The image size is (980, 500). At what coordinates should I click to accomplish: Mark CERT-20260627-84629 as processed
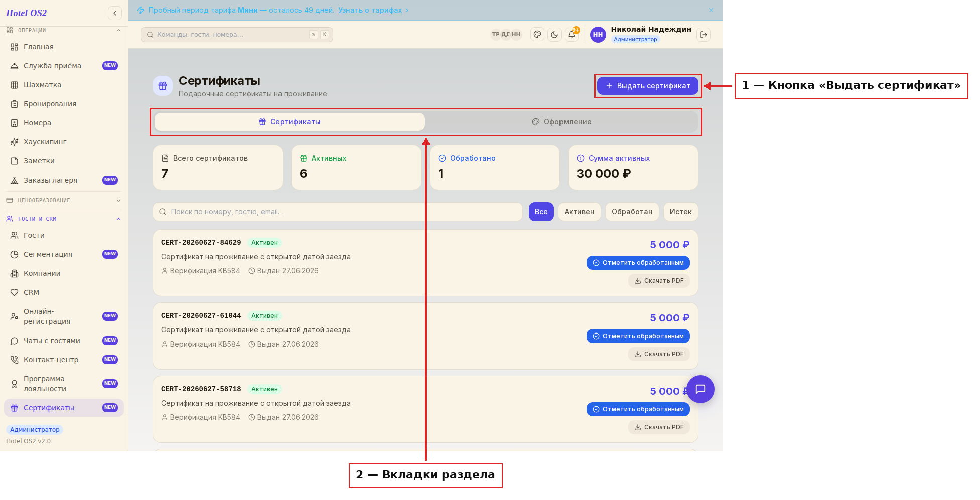(x=638, y=263)
